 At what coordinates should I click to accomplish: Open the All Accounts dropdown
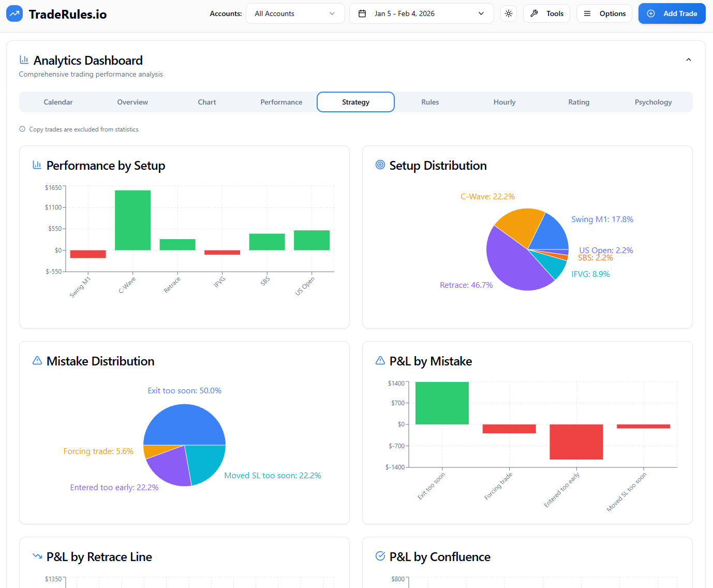pos(295,13)
